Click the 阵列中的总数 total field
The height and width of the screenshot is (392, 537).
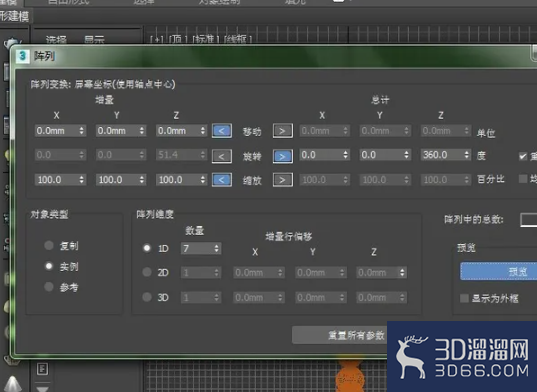tap(528, 220)
